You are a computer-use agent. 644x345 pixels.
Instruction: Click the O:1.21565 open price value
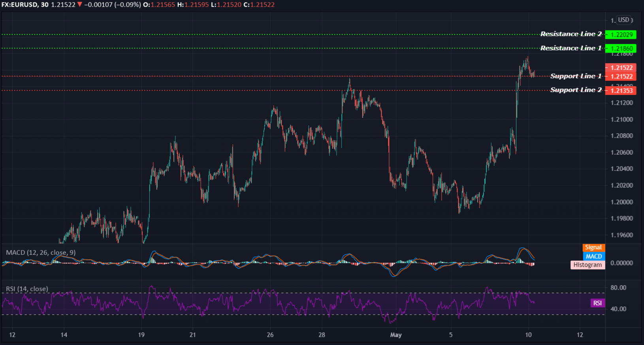coord(159,5)
